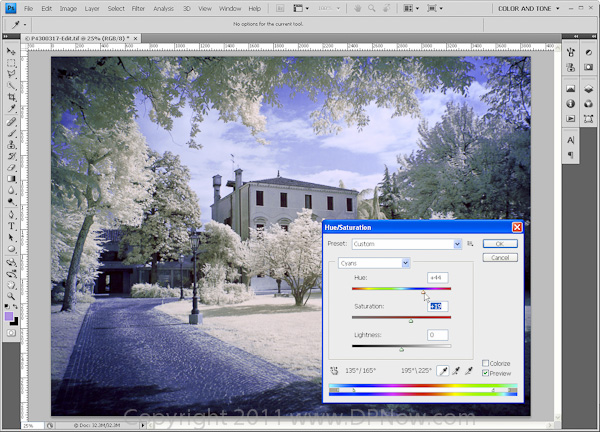The width and height of the screenshot is (600, 432).
Task: Toggle the Preview checkbox
Action: point(486,373)
